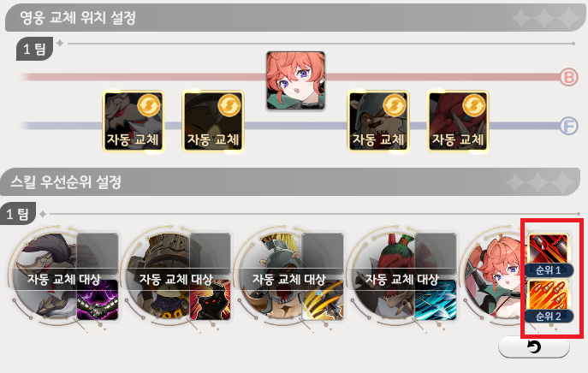
Task: Toggle auto swap on red demon hero
Action: coord(458,121)
